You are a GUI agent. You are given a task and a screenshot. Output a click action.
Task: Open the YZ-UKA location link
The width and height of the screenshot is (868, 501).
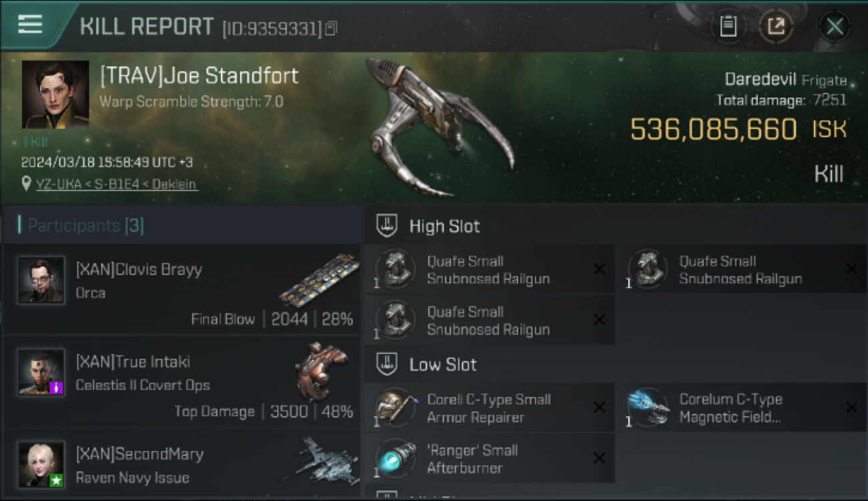[117, 184]
